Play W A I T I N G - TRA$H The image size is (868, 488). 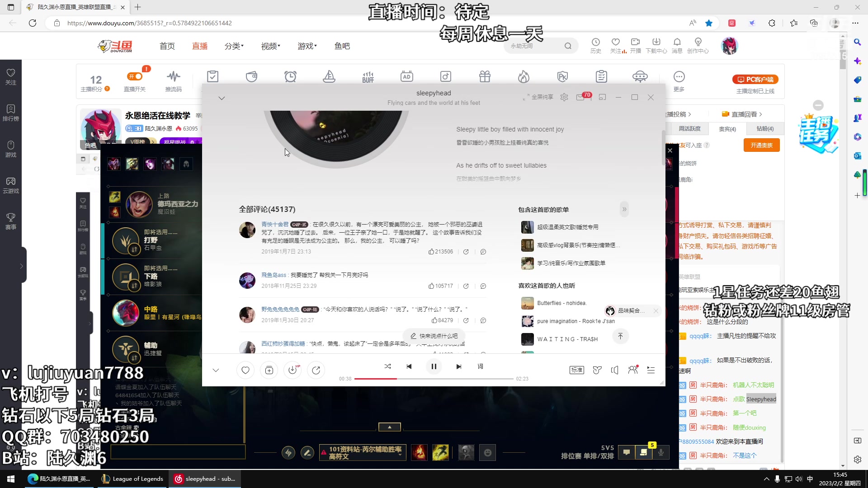point(560,339)
